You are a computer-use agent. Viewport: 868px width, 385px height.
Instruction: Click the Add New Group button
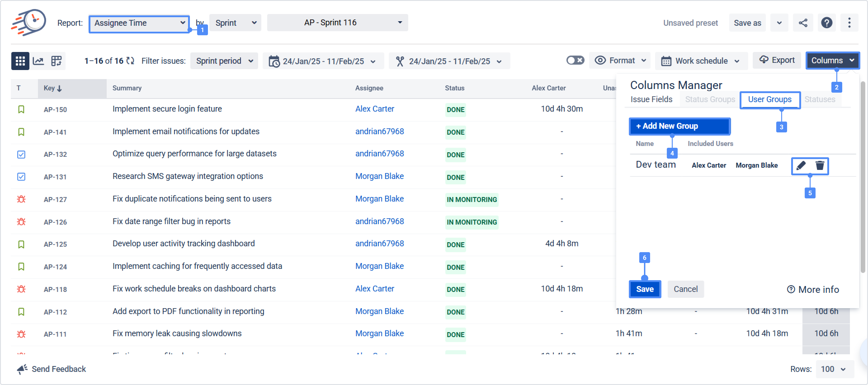pos(679,126)
